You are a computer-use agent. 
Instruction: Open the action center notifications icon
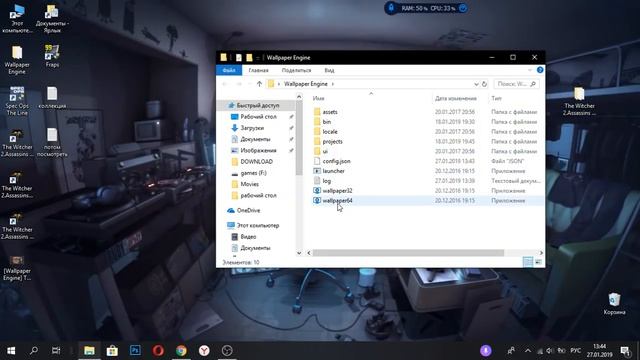(x=625, y=351)
